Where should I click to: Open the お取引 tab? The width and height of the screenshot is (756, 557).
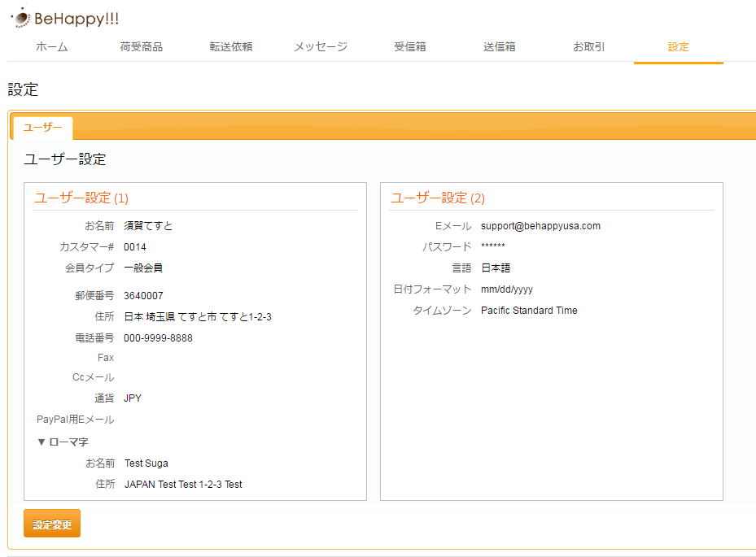(588, 47)
